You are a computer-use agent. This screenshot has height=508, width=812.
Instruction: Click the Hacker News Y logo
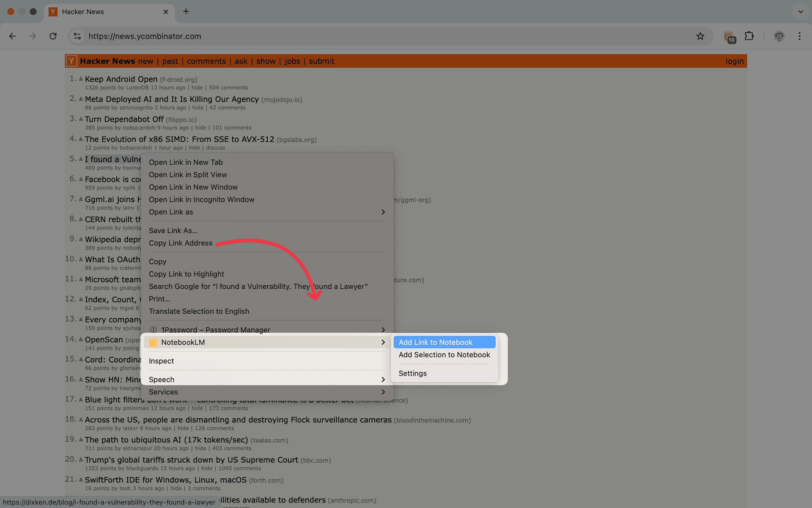tap(71, 61)
